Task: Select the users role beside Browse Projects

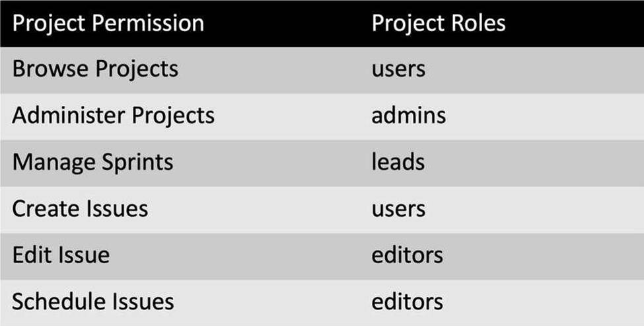Action: [398, 69]
